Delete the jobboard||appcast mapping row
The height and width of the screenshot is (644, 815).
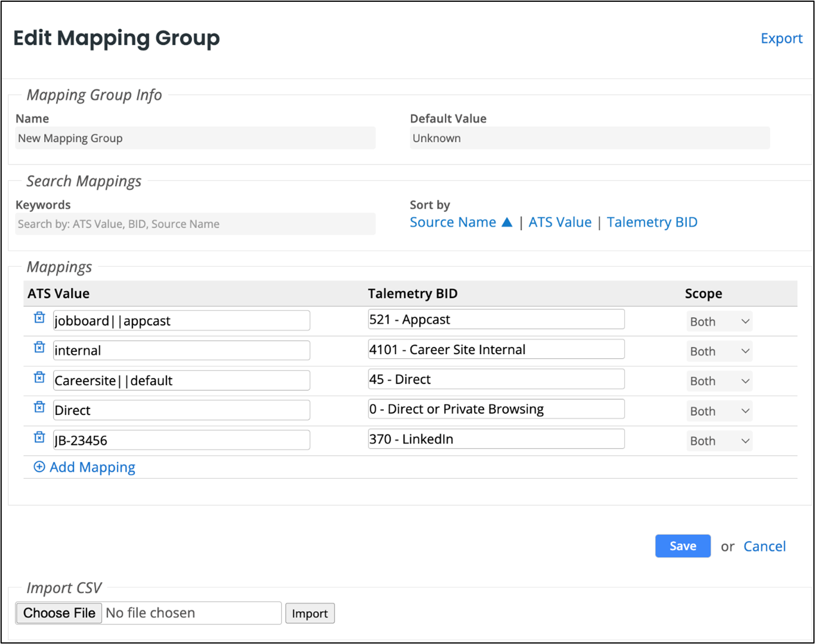[39, 318]
